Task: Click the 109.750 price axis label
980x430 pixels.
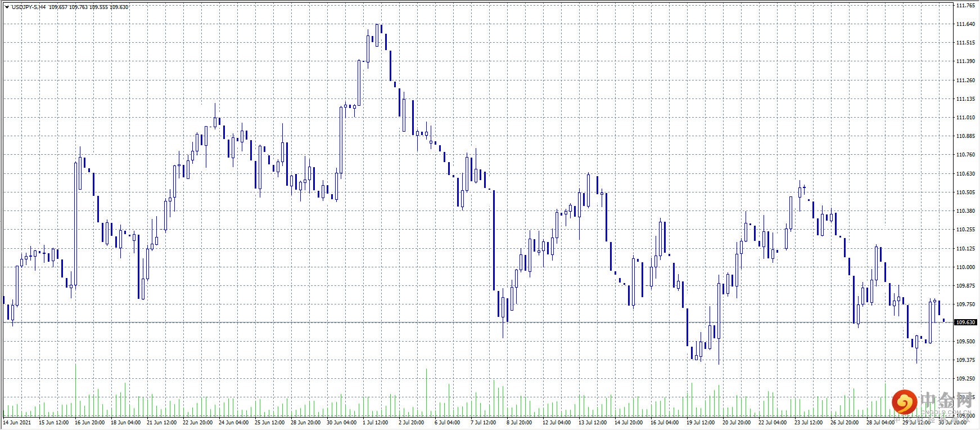Action: (965, 304)
